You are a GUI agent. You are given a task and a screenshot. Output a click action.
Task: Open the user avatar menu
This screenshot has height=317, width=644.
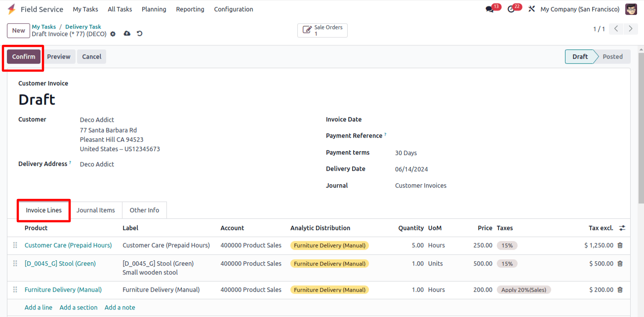click(631, 9)
